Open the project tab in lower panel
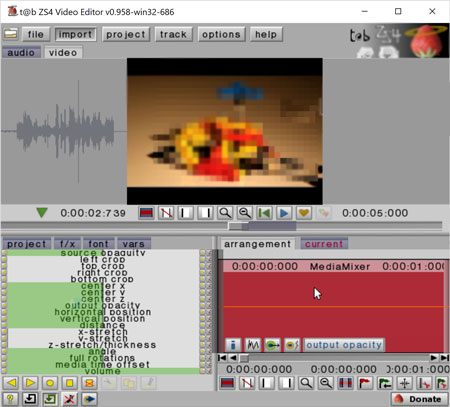450x407 pixels. click(x=27, y=244)
